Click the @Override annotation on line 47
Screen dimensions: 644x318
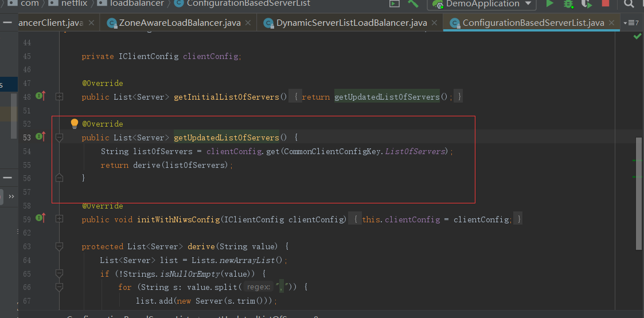pyautogui.click(x=102, y=83)
